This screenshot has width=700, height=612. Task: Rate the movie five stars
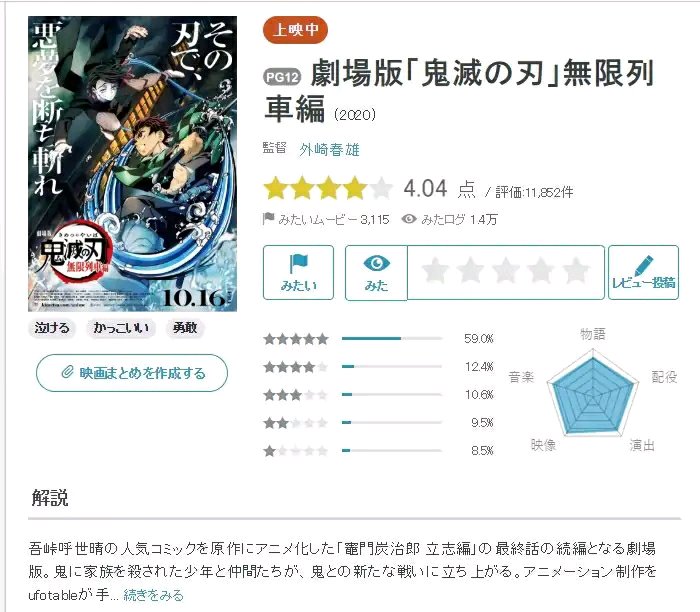tap(575, 271)
